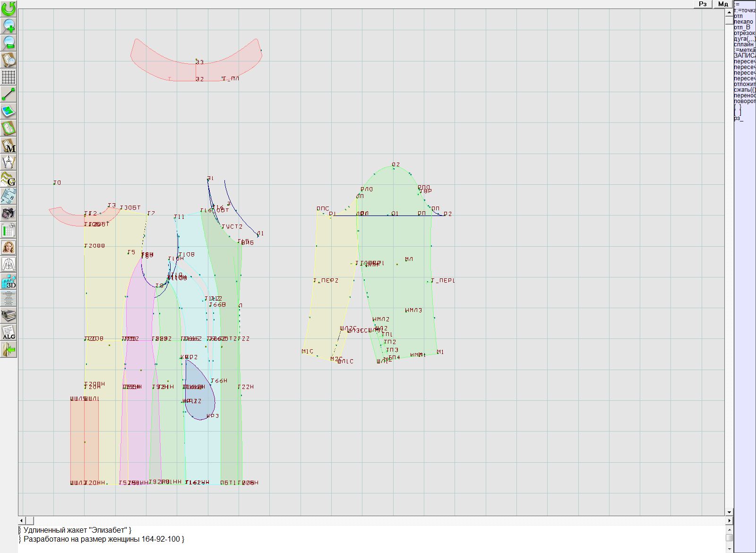The image size is (756, 553).
Task: Click the Рз button at top right
Action: tap(703, 4)
